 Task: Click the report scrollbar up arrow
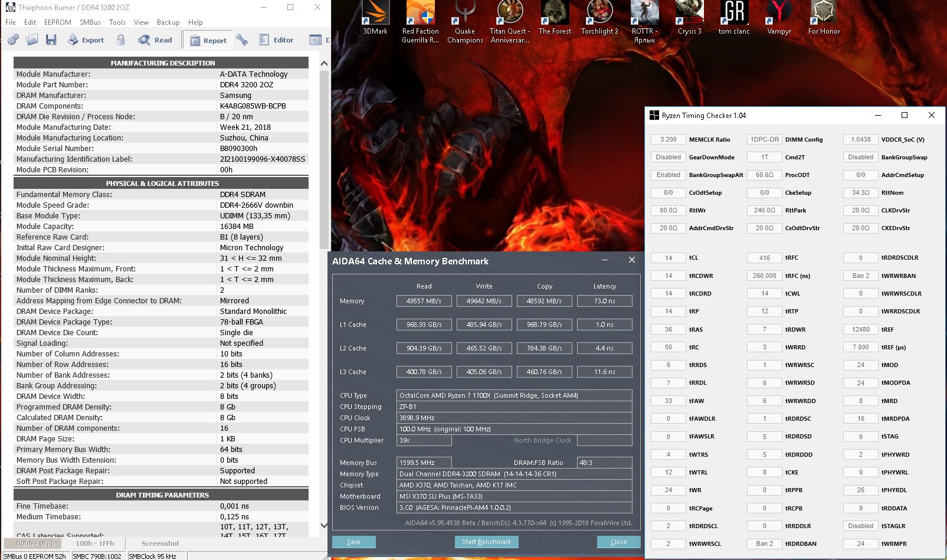pos(324,63)
